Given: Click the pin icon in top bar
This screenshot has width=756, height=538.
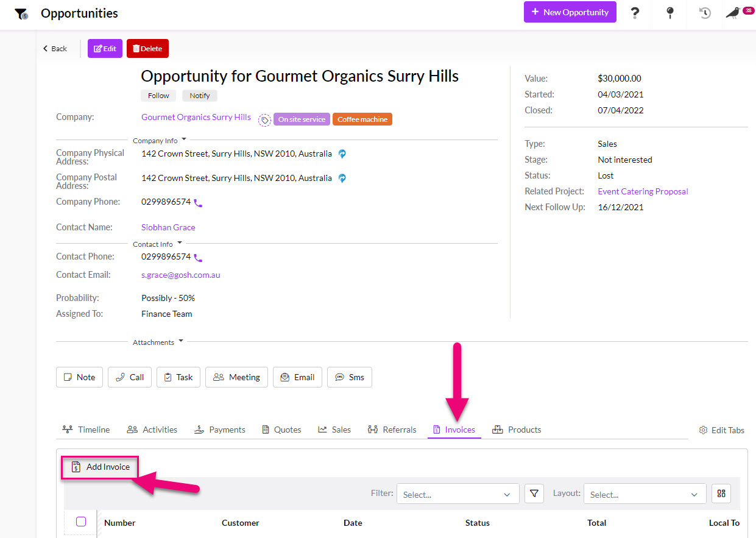Looking at the screenshot, I should 670,13.
